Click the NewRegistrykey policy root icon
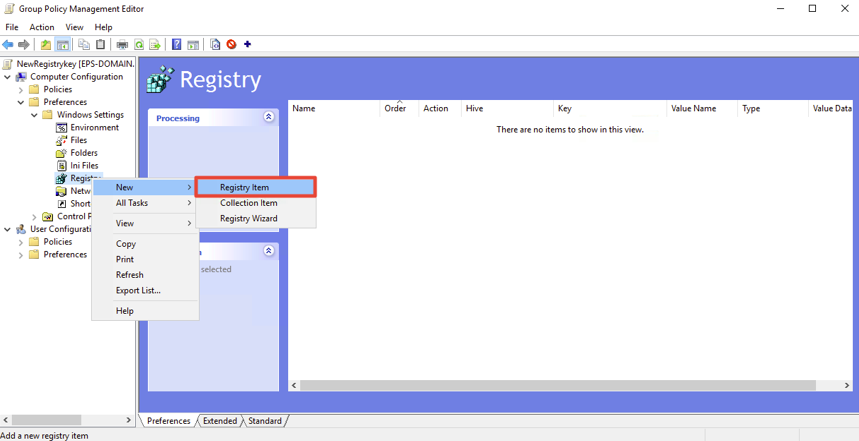The width and height of the screenshot is (859, 441). (8, 64)
